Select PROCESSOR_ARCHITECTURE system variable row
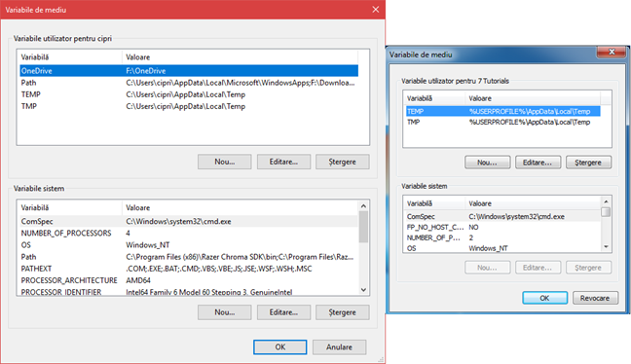 pos(189,280)
